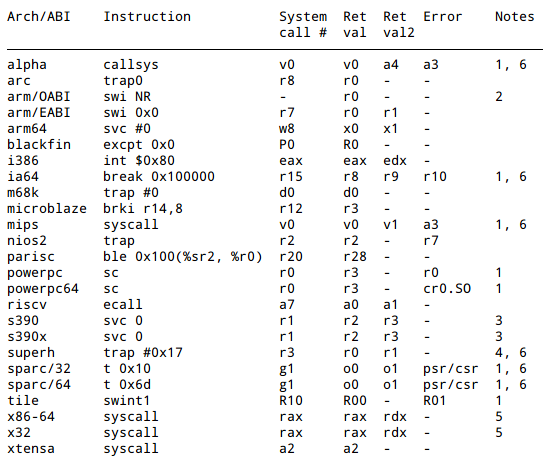Click the Notes column header
The height and width of the screenshot is (466, 560).
(x=514, y=17)
